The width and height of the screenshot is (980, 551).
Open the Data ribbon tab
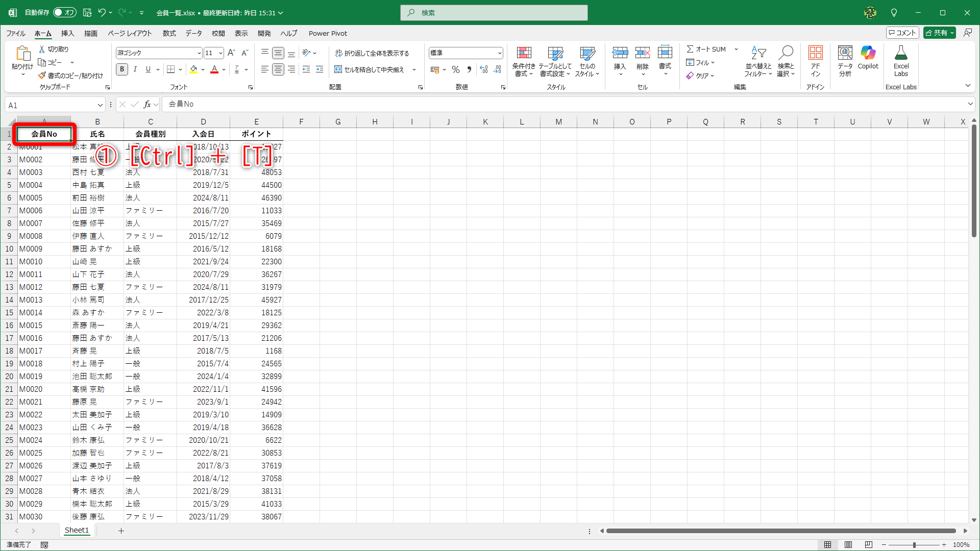[193, 33]
